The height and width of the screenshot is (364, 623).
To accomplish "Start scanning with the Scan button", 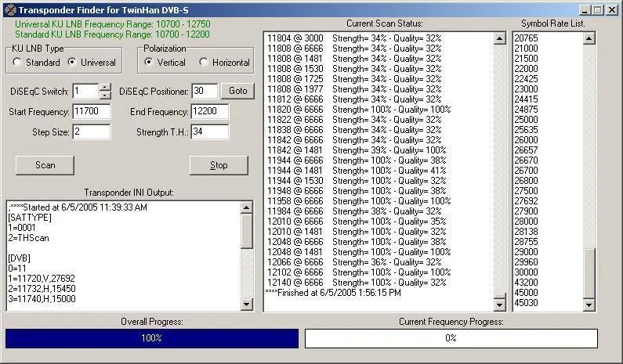I will click(45, 165).
